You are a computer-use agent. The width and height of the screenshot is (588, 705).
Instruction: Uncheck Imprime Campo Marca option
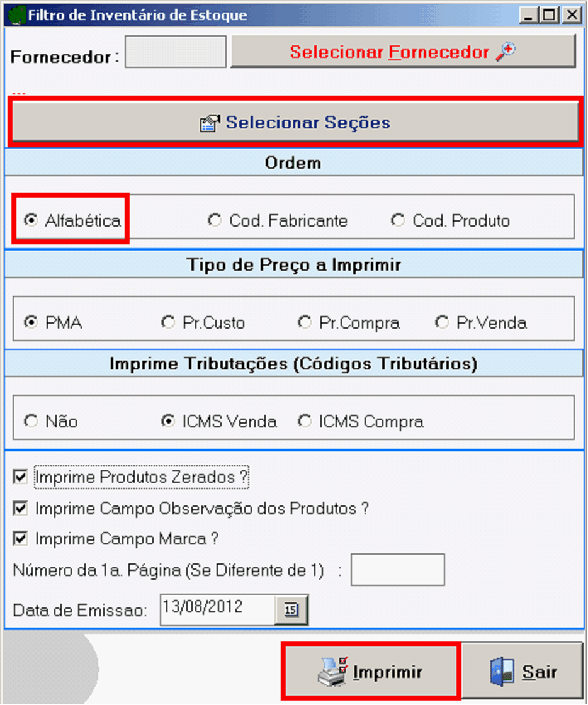tap(21, 538)
